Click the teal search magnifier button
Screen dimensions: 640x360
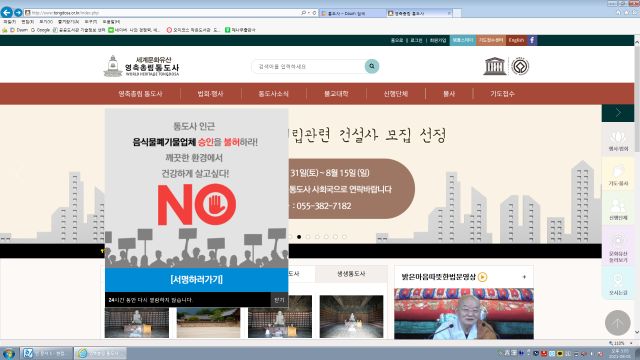click(371, 66)
